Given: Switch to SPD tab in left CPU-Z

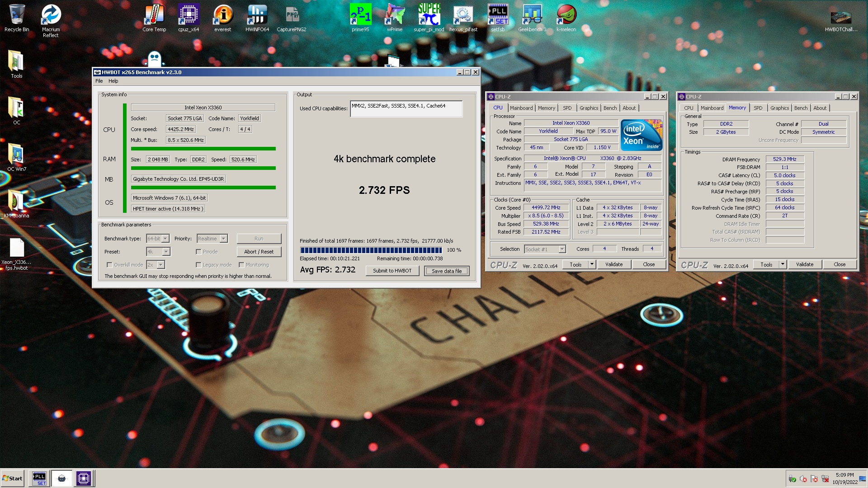Looking at the screenshot, I should tap(567, 108).
